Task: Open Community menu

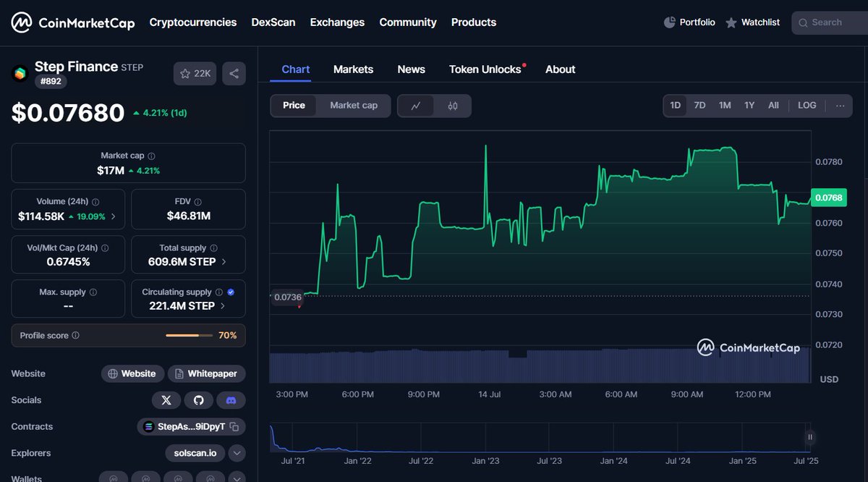Action: pyautogui.click(x=408, y=22)
